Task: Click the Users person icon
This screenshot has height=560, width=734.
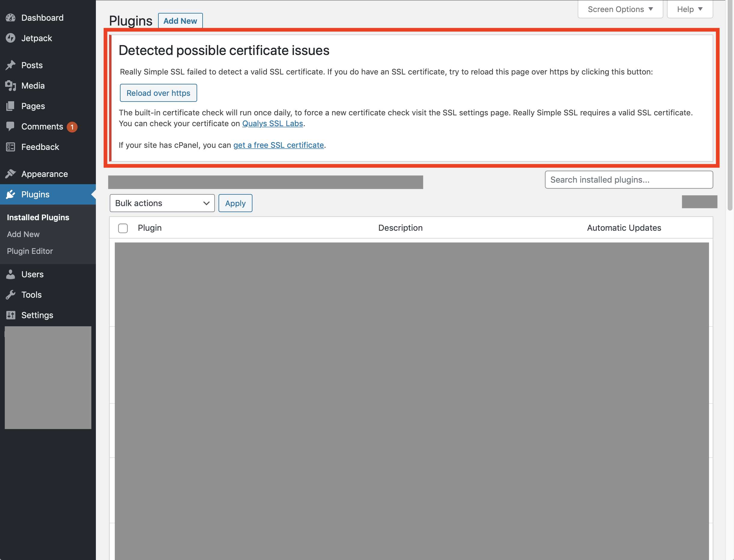Action: click(10, 274)
